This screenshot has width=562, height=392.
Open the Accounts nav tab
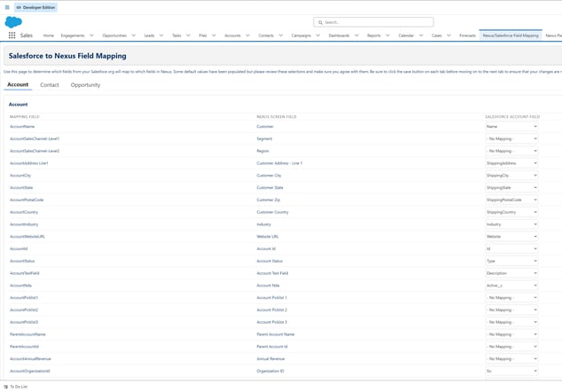[x=232, y=35]
